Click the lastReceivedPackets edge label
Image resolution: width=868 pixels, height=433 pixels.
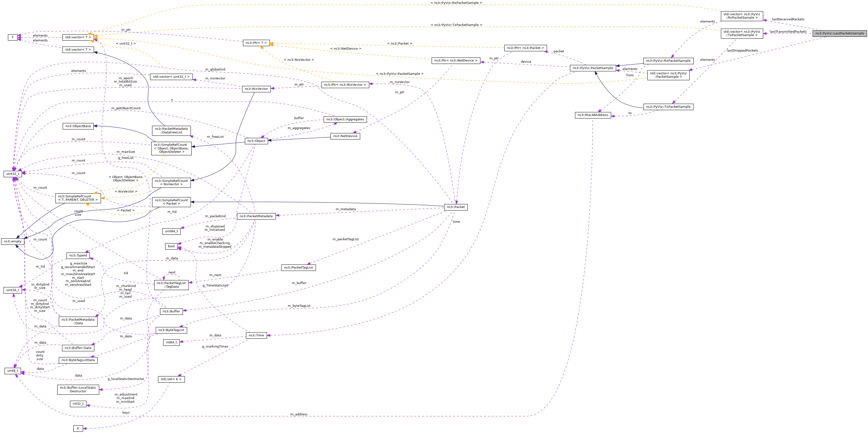788,19
